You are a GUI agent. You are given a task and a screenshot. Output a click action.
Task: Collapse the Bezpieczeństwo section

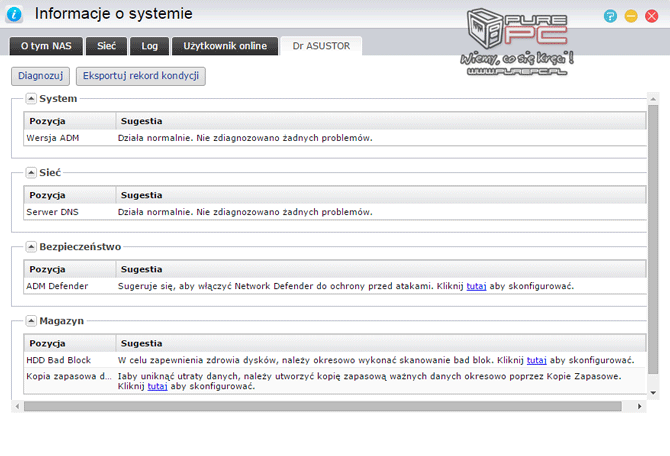click(x=31, y=247)
